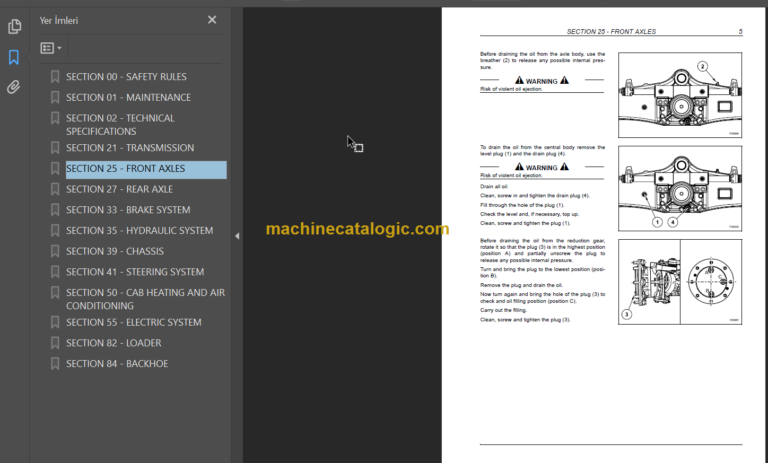Open SECTION 39 - CHASSIS bookmark
768x463 pixels.
point(115,251)
